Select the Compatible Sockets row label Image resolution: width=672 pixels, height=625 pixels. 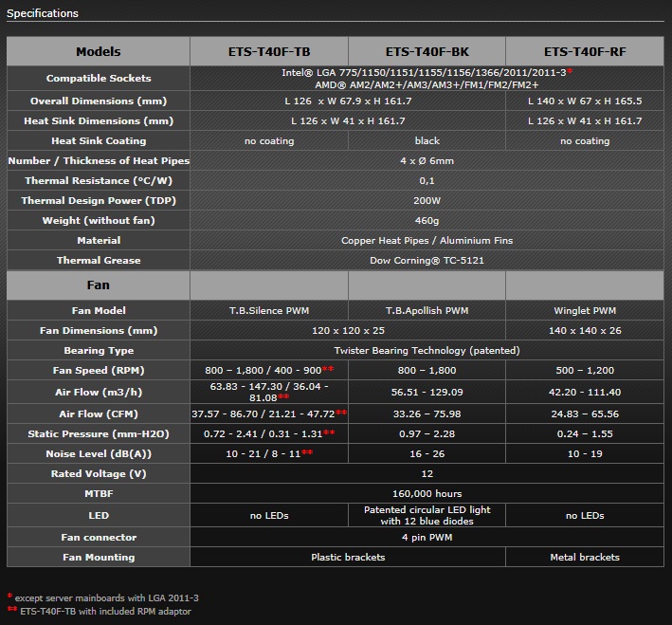pos(99,78)
